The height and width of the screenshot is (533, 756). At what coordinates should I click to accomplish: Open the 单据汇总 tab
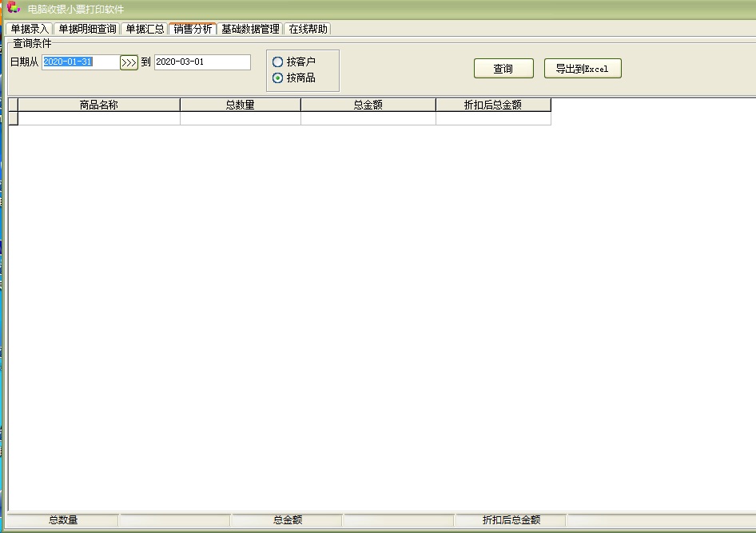pyautogui.click(x=144, y=28)
